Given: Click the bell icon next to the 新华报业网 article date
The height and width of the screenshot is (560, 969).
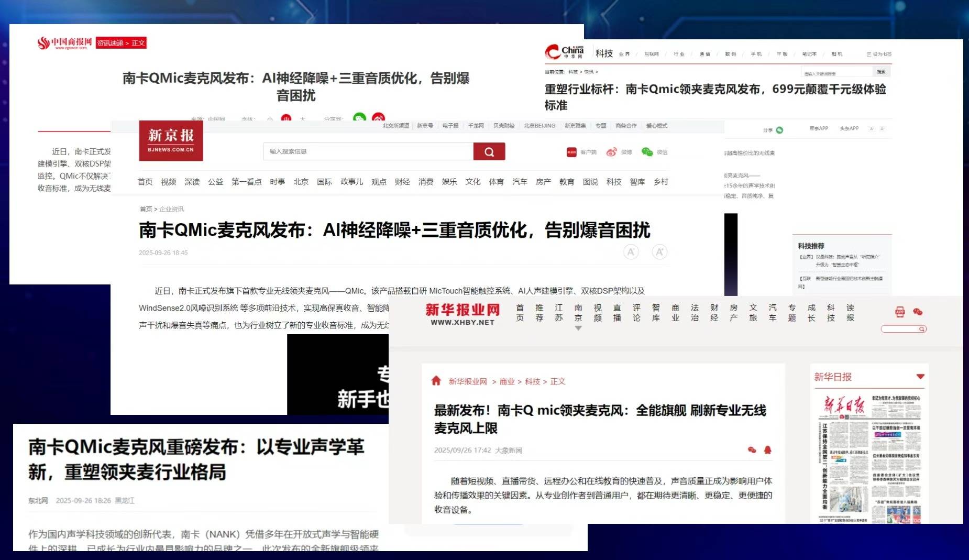Looking at the screenshot, I should point(767,450).
